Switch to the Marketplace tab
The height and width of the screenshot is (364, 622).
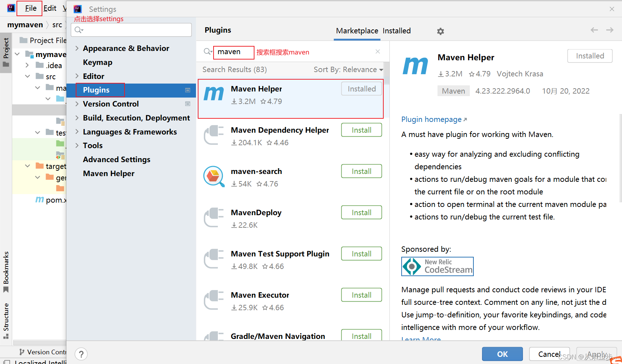(x=357, y=31)
